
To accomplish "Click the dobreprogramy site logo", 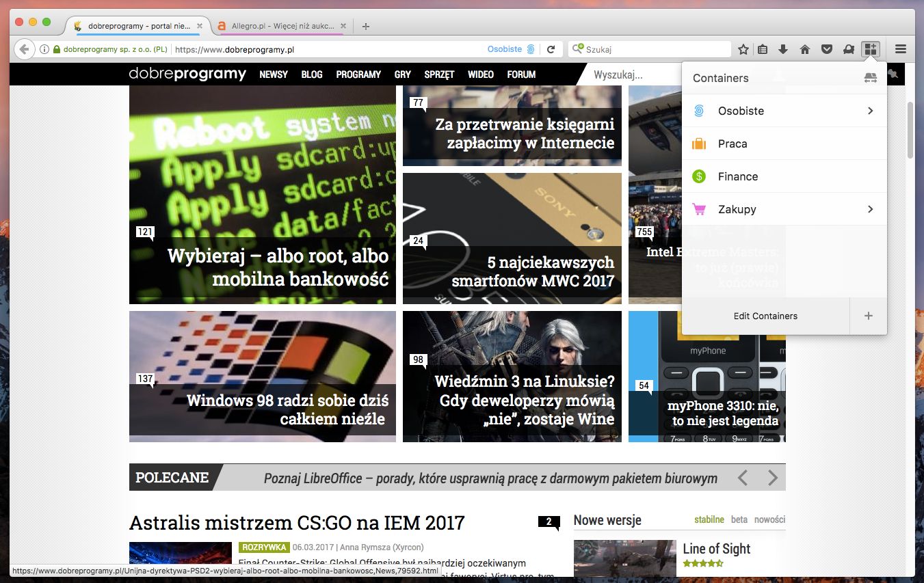I will click(x=187, y=74).
